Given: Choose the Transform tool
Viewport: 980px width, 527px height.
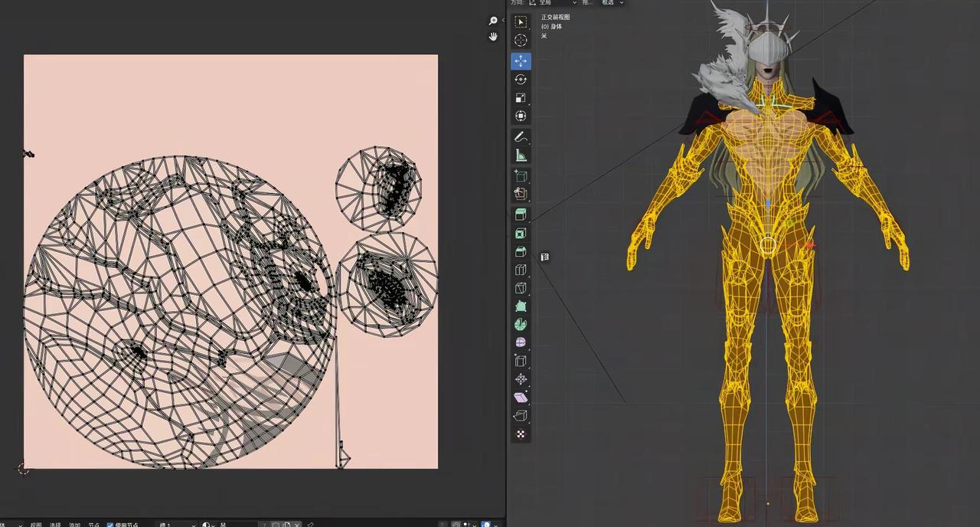Looking at the screenshot, I should 521,116.
